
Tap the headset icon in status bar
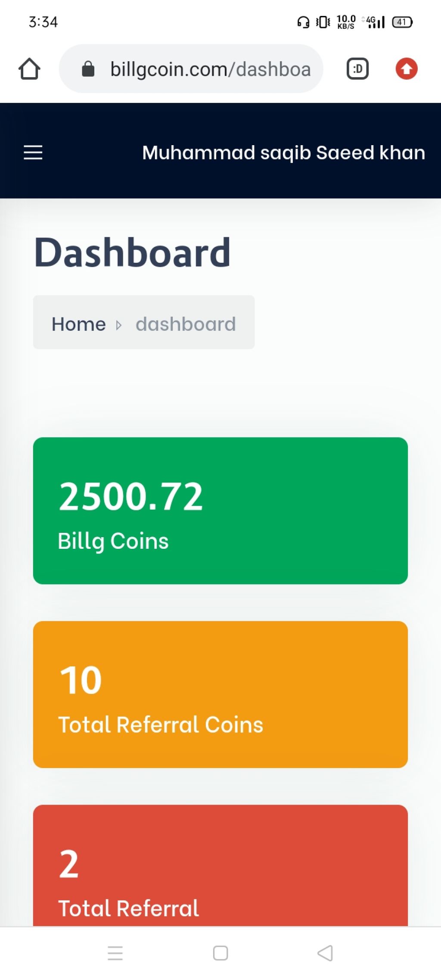coord(303,22)
